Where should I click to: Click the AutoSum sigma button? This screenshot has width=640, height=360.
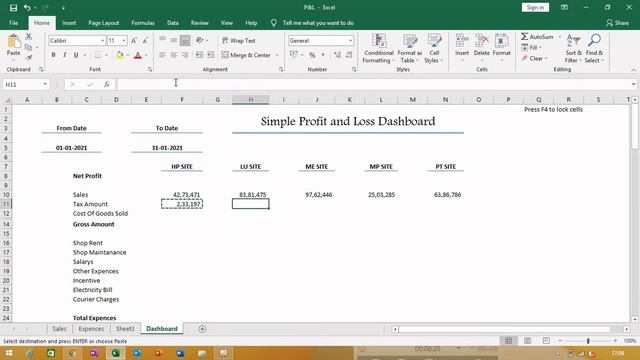pos(537,37)
